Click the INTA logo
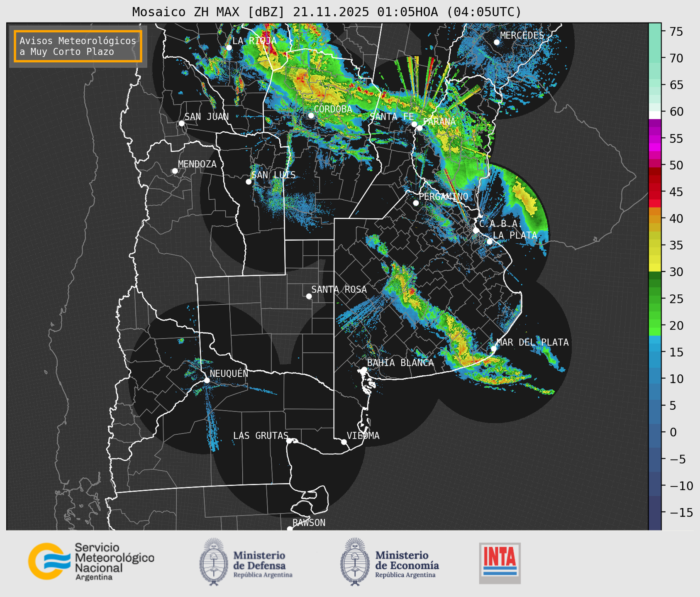 tap(500, 563)
